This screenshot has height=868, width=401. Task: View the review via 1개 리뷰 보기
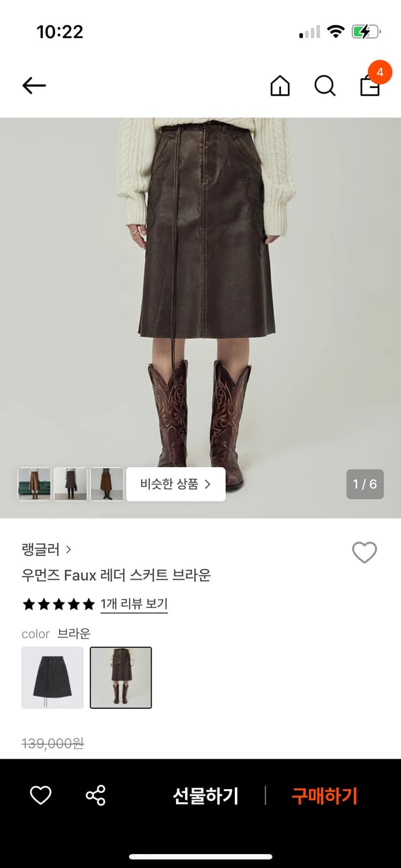[134, 604]
